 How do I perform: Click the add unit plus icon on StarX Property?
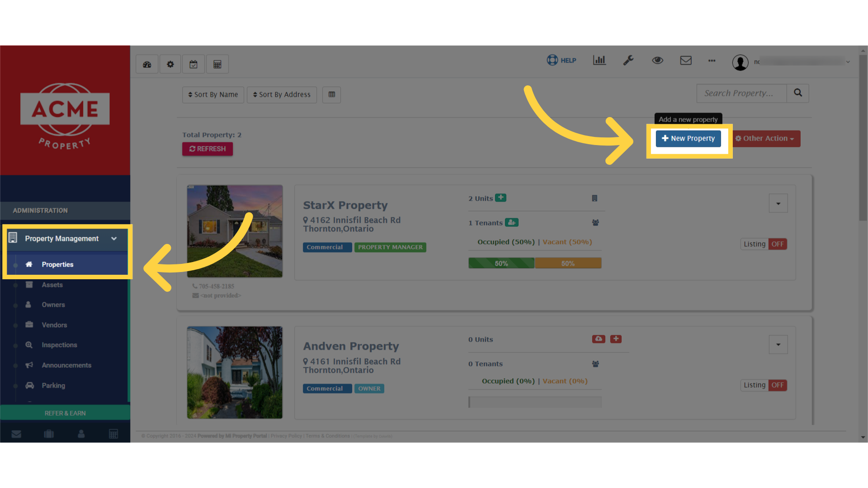click(x=501, y=197)
